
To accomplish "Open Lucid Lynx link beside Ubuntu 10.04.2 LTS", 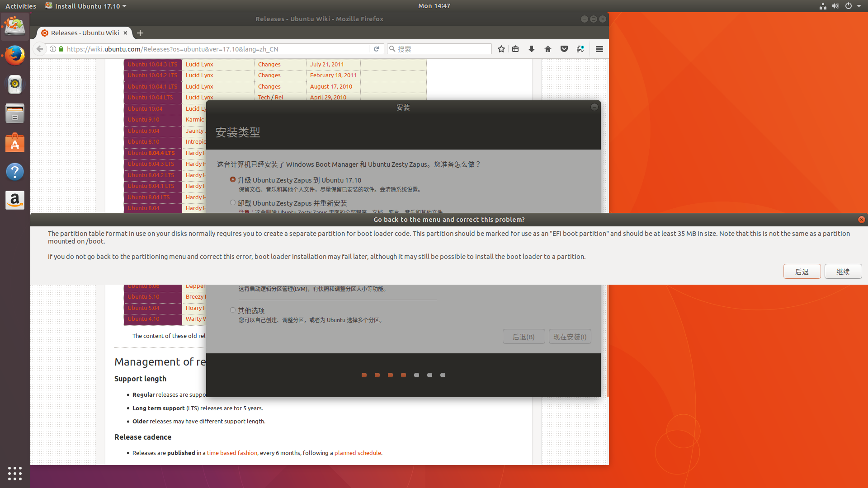I will click(199, 75).
